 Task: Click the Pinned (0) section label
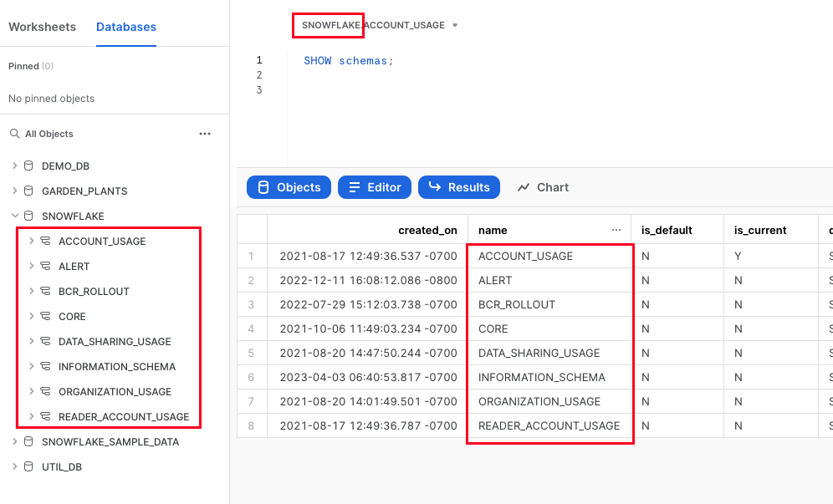coord(31,66)
